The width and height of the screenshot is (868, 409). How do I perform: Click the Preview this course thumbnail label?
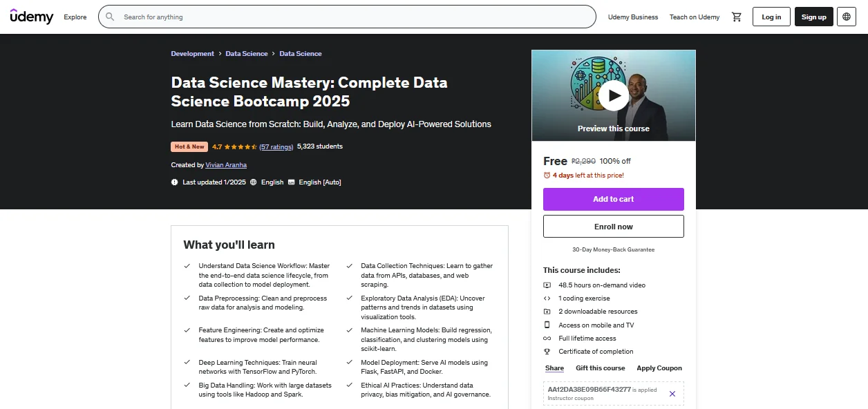point(614,129)
